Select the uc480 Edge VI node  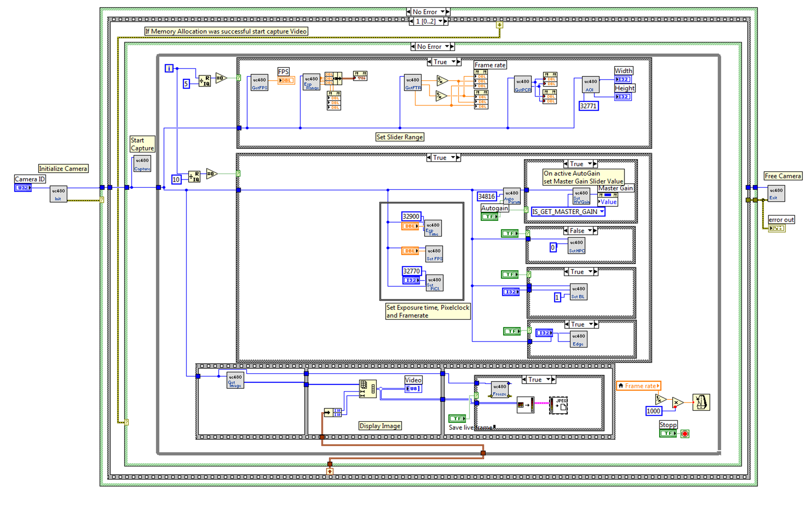coord(578,339)
